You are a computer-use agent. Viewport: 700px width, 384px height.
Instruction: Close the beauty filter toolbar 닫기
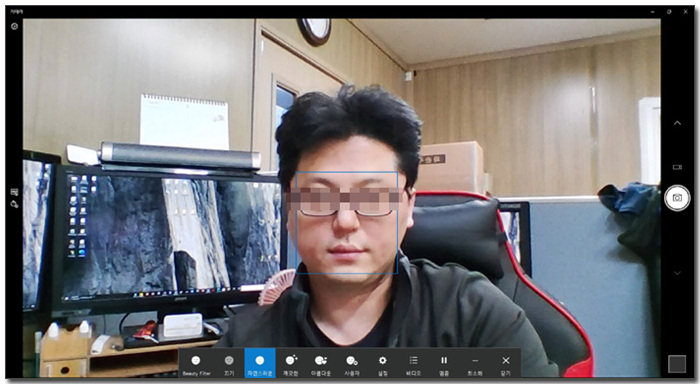505,364
